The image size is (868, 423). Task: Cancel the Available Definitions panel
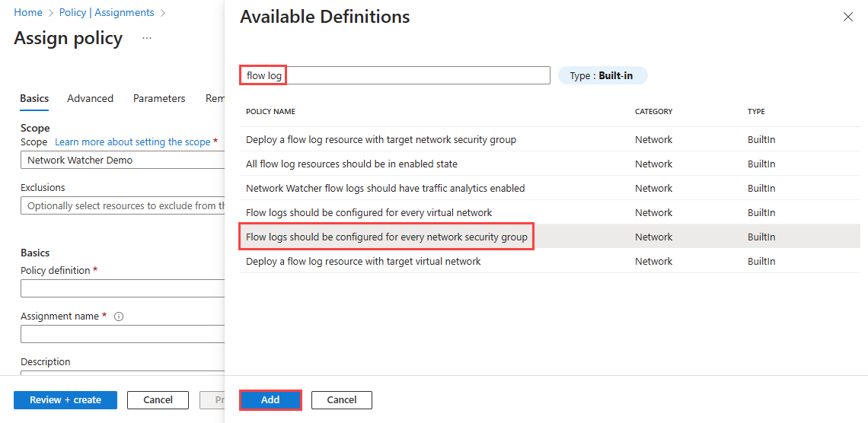[341, 399]
